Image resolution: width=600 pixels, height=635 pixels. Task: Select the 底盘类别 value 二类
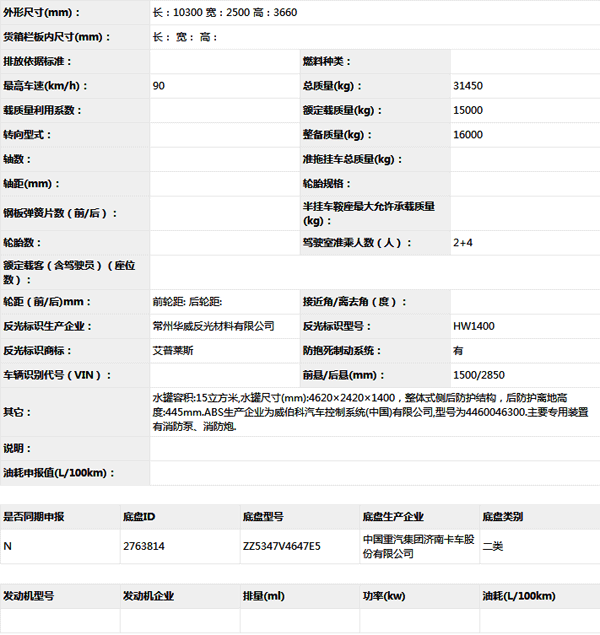coord(492,546)
